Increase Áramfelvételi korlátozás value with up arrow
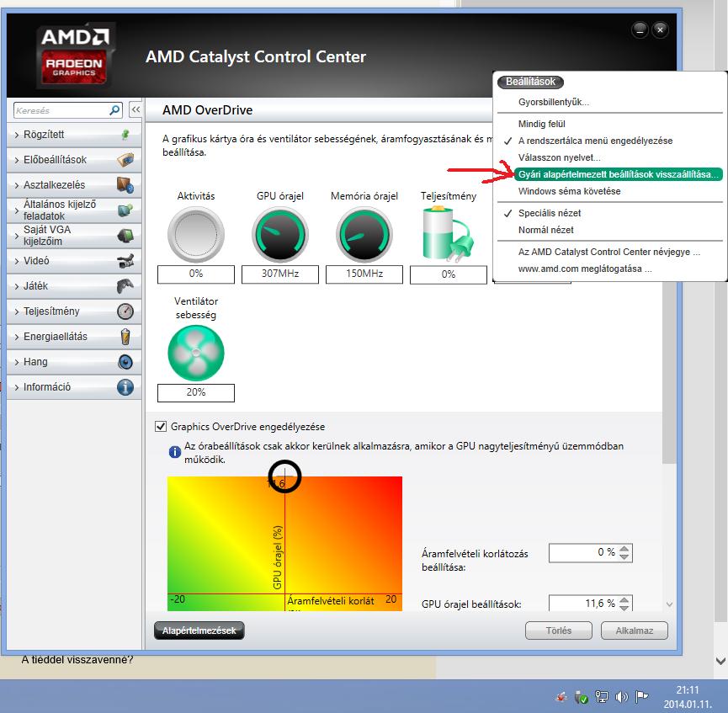The width and height of the screenshot is (728, 713). pyautogui.click(x=624, y=549)
